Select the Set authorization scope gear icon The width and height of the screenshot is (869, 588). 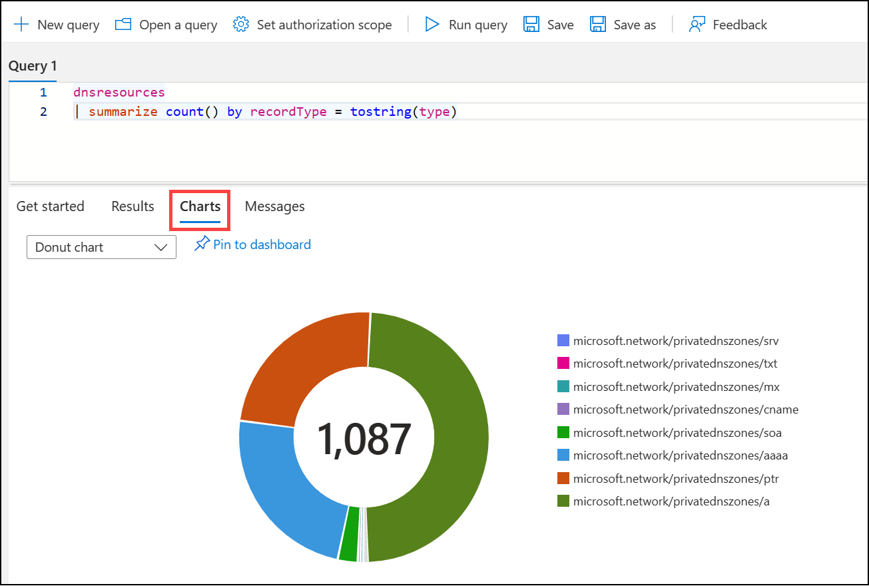[240, 23]
